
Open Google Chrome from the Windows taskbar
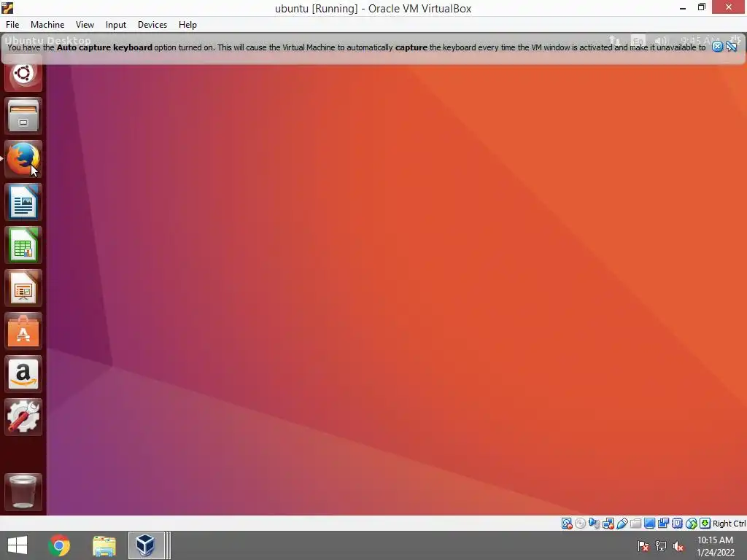pos(59,545)
